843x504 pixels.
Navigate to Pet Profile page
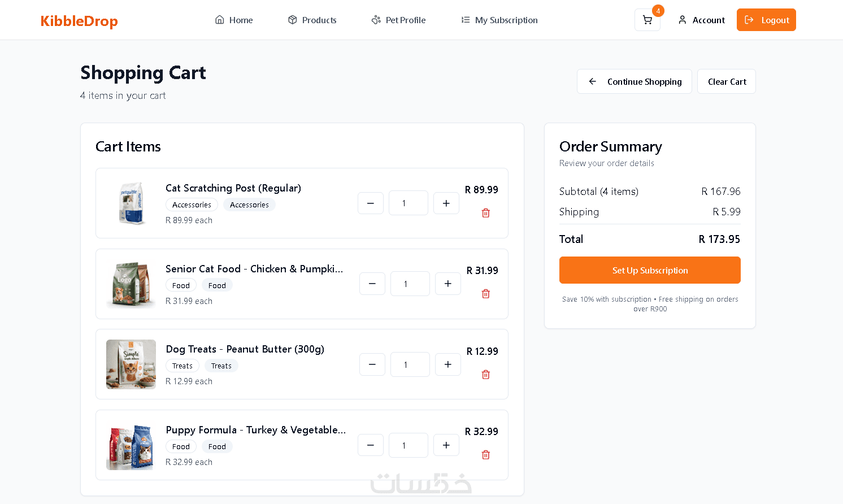[399, 20]
